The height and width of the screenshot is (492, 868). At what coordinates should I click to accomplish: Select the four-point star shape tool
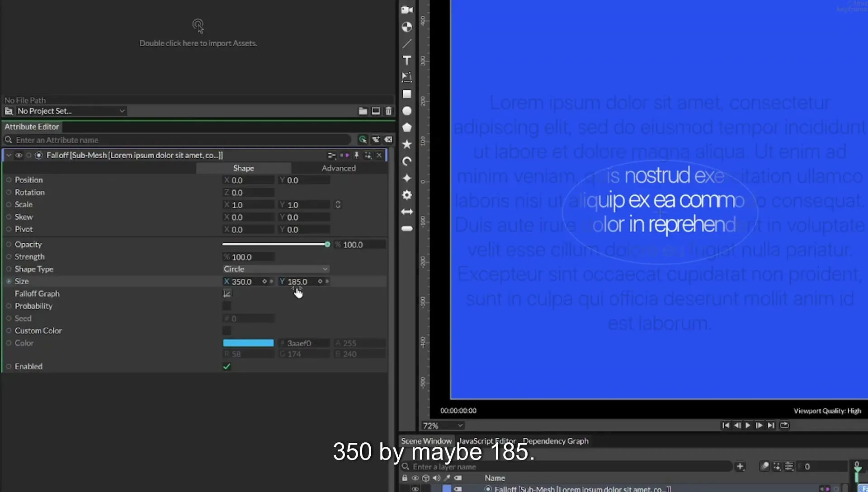coord(407,178)
